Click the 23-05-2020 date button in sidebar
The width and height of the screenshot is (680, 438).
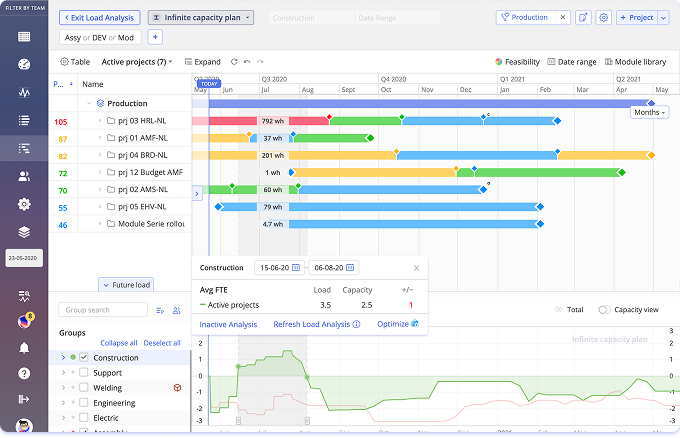click(24, 258)
